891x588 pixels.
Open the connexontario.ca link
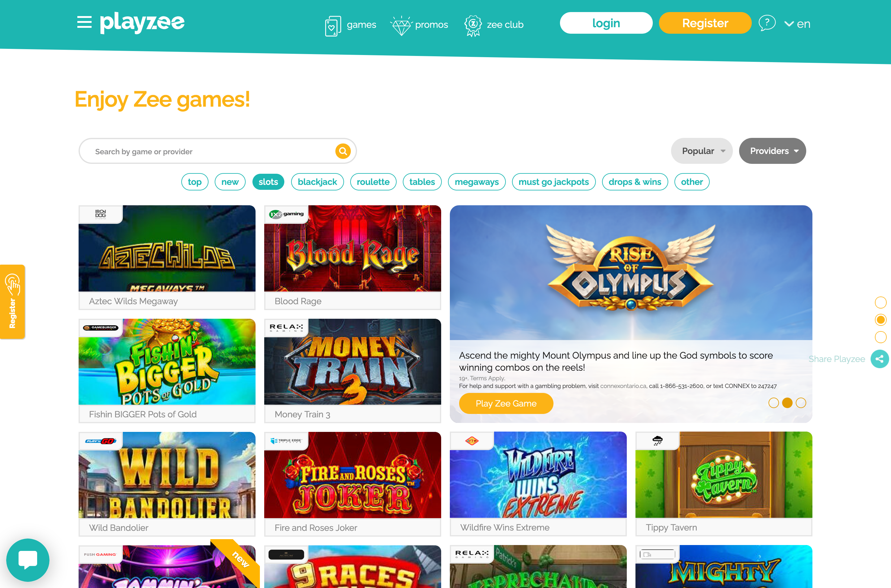click(623, 386)
